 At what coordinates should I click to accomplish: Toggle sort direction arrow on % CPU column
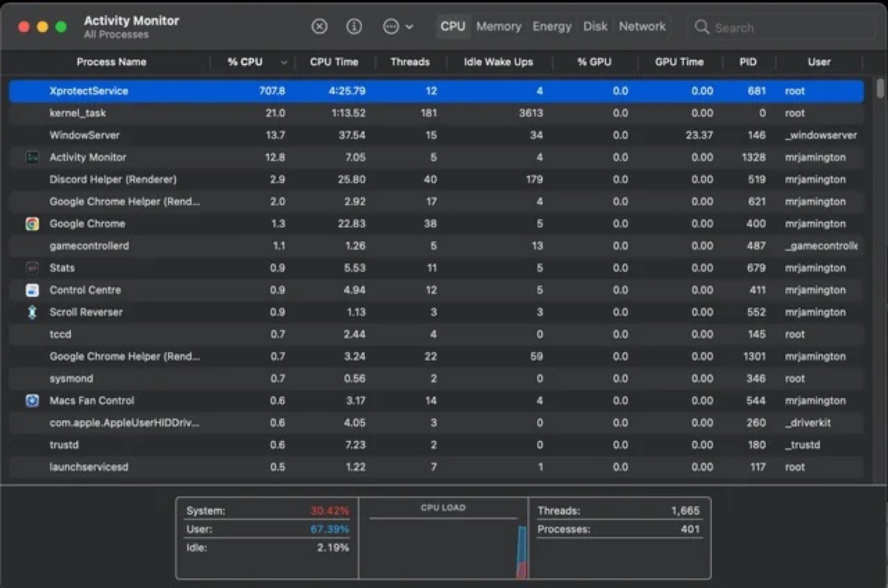click(284, 62)
